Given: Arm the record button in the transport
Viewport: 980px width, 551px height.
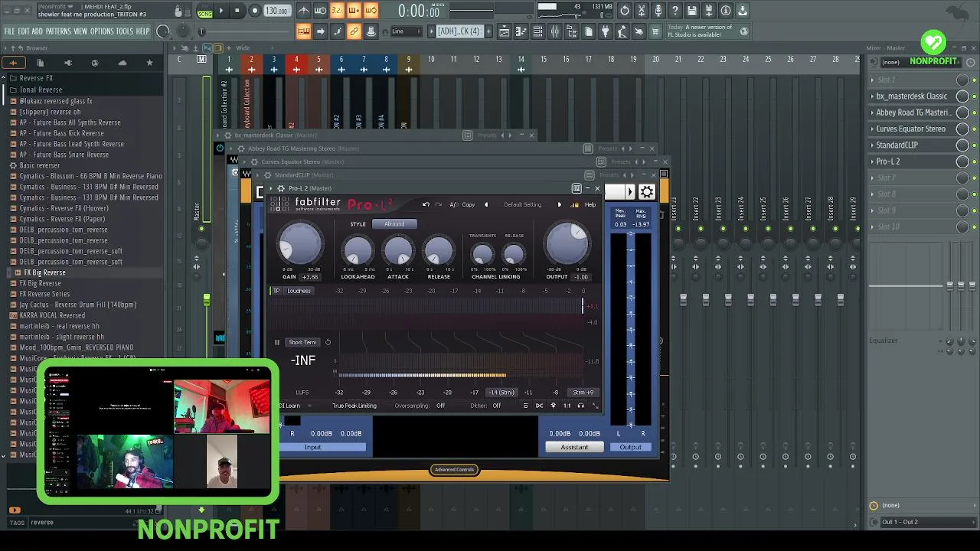Looking at the screenshot, I should (x=254, y=11).
